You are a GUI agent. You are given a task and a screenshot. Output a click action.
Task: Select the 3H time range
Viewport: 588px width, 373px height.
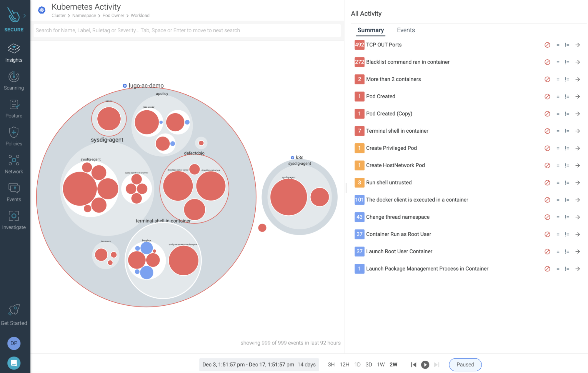331,364
